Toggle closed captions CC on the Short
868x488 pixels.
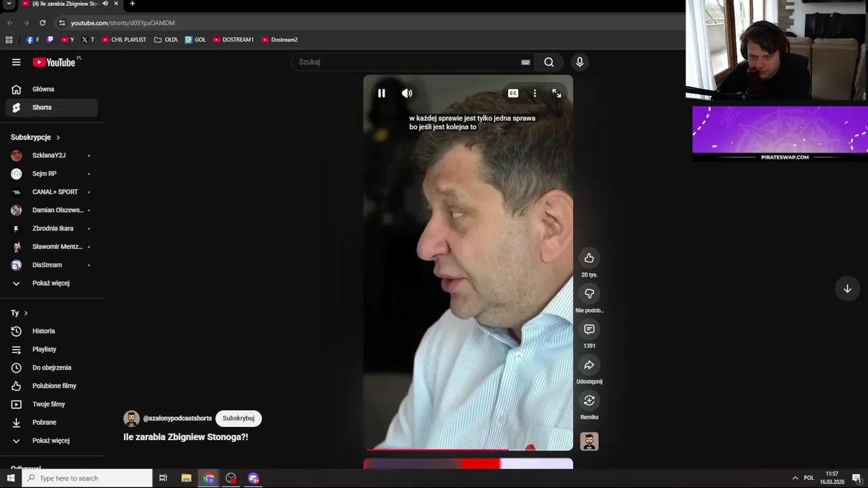pyautogui.click(x=513, y=94)
